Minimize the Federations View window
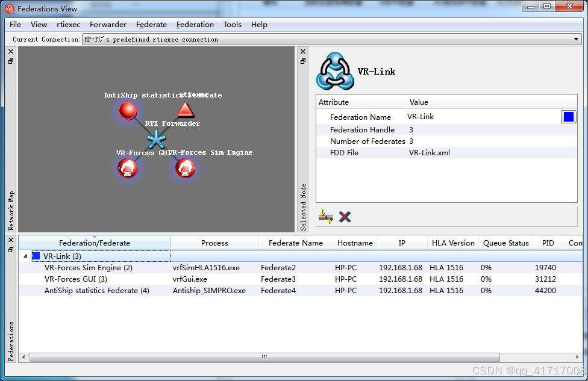 point(531,7)
